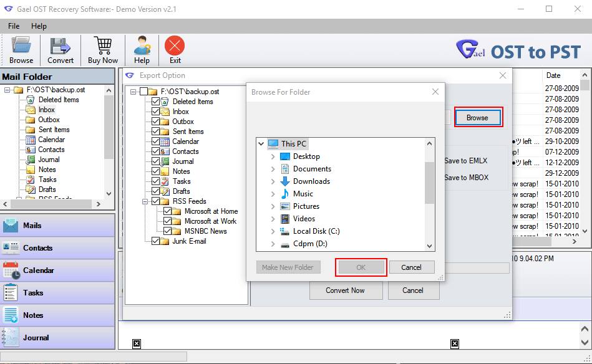The image size is (592, 364).
Task: Open the Journal sidebar section
Action: pos(58,338)
